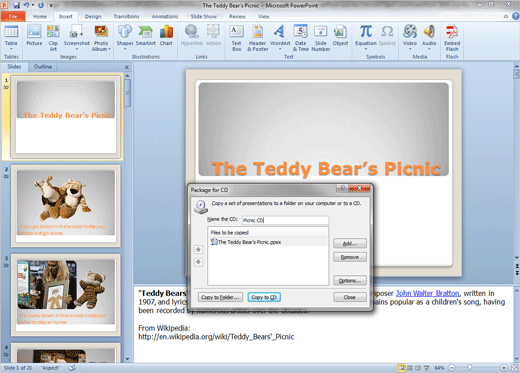Open Options in Package for CD
Viewport: 520px width, 373px height.
pyautogui.click(x=350, y=280)
